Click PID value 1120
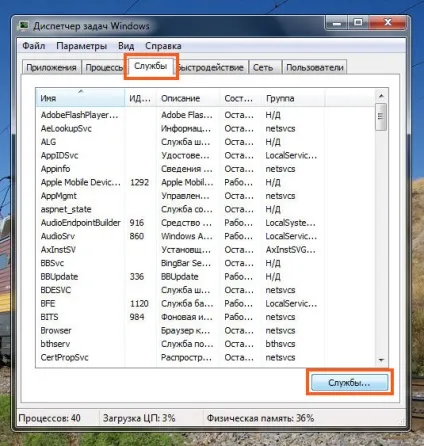 point(139,303)
